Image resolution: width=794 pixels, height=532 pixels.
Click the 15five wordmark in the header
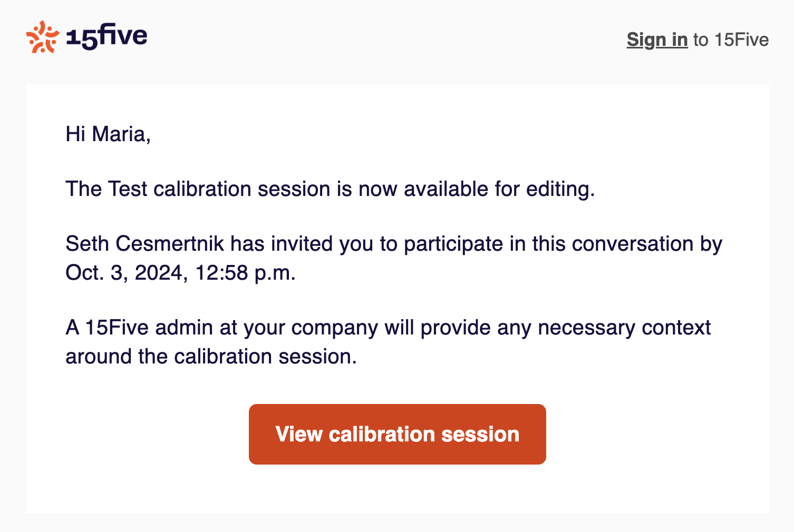click(106, 37)
